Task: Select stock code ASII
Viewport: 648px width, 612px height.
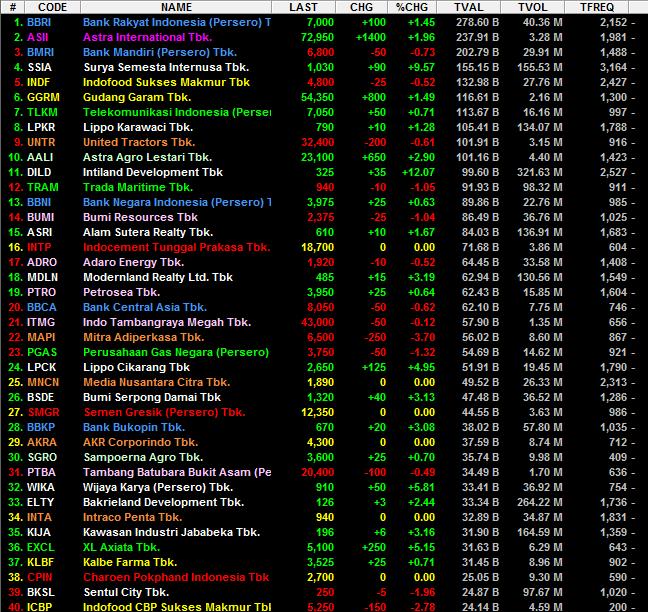Action: 38,37
